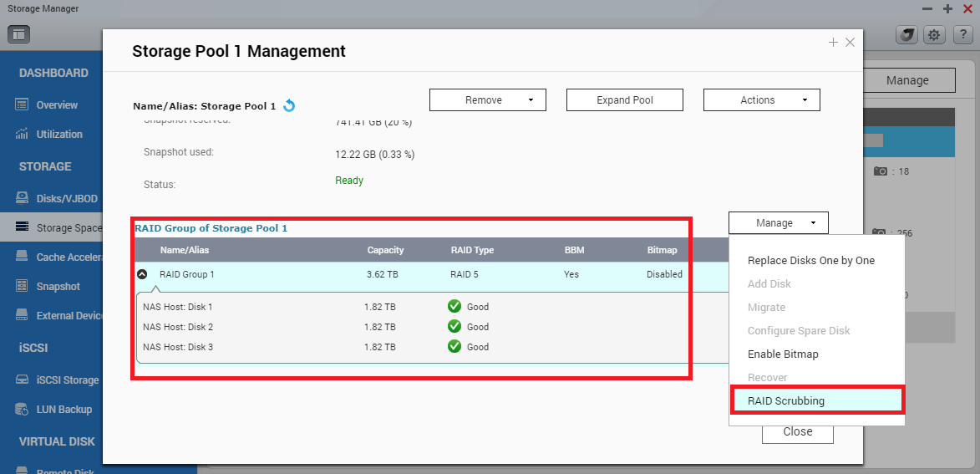Open the Actions dropdown button
The height and width of the screenshot is (474, 980).
coord(762,100)
